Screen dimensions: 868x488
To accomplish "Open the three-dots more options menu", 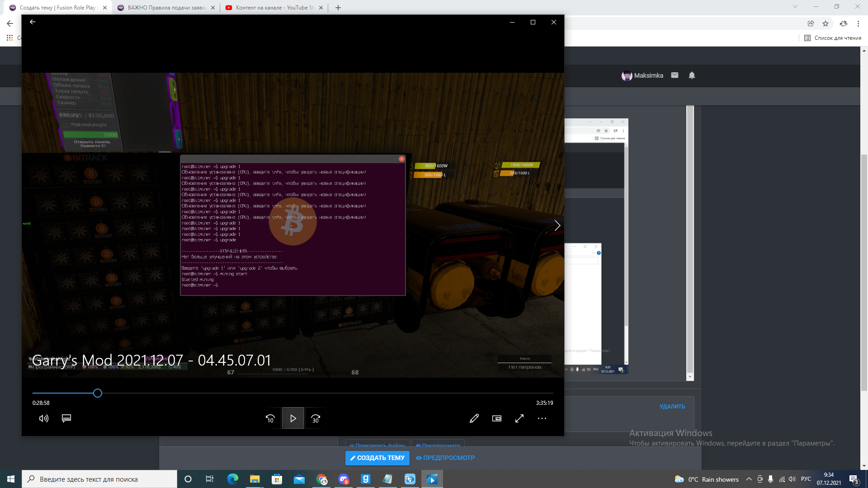I will coord(542,418).
